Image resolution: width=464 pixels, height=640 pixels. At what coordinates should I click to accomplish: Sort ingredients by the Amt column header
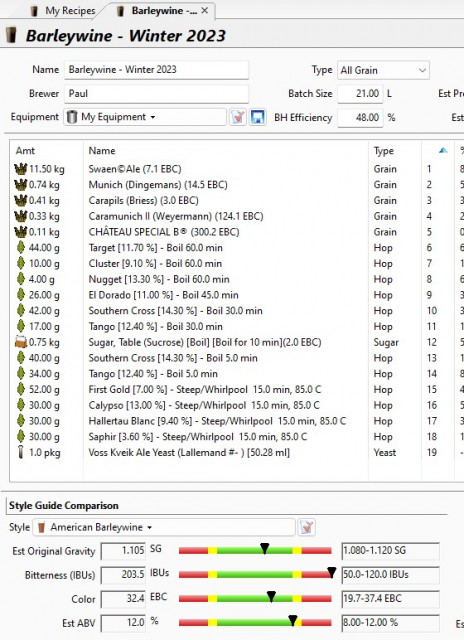[x=25, y=151]
